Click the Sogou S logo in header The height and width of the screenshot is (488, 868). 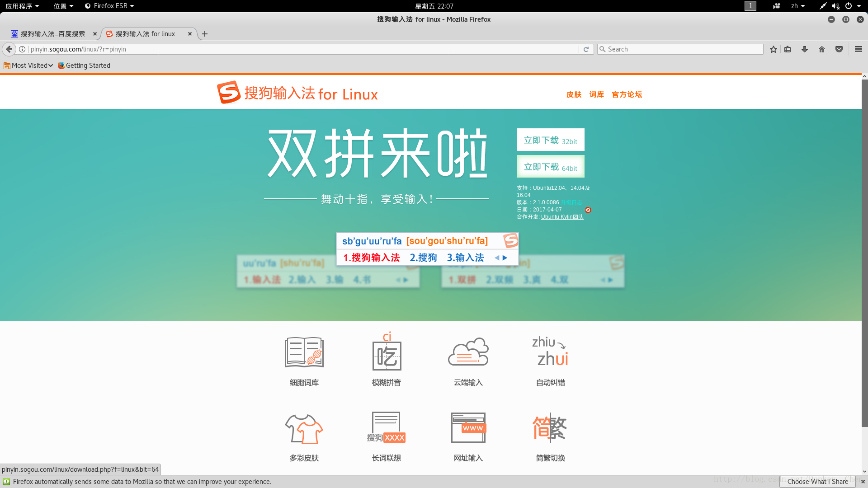click(228, 93)
